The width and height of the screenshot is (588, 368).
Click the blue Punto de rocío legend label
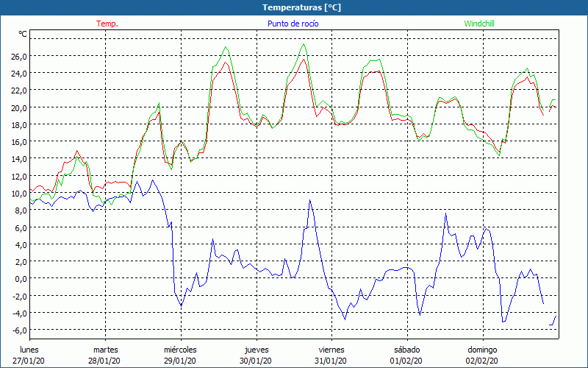tap(293, 24)
